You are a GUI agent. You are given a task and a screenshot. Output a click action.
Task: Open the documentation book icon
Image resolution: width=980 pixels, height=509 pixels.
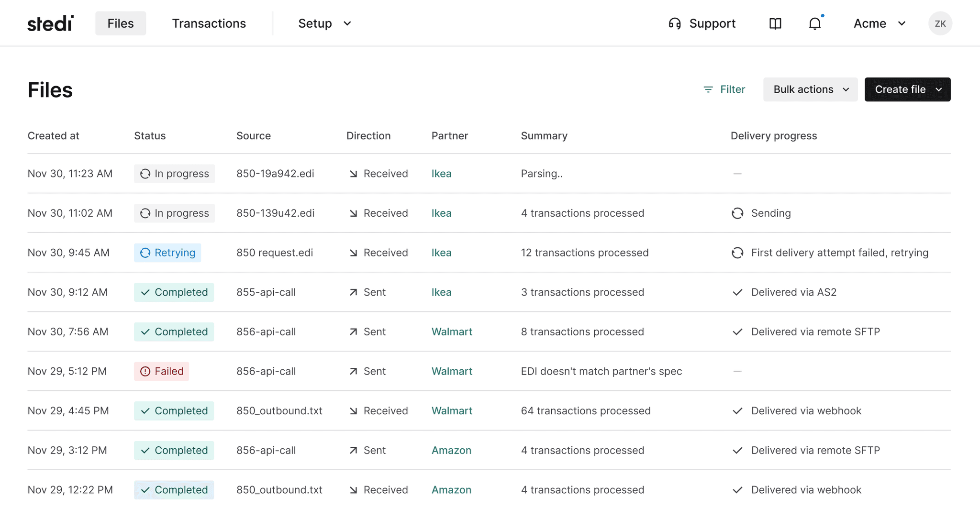point(775,23)
